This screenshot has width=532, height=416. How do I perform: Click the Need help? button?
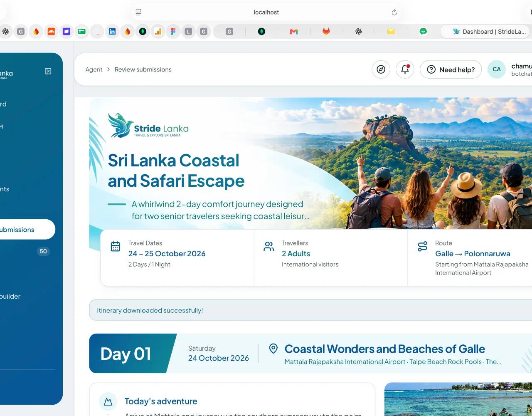point(451,69)
